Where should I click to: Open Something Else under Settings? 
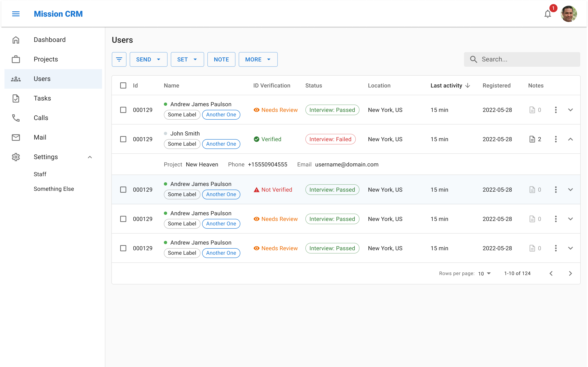[x=54, y=189]
